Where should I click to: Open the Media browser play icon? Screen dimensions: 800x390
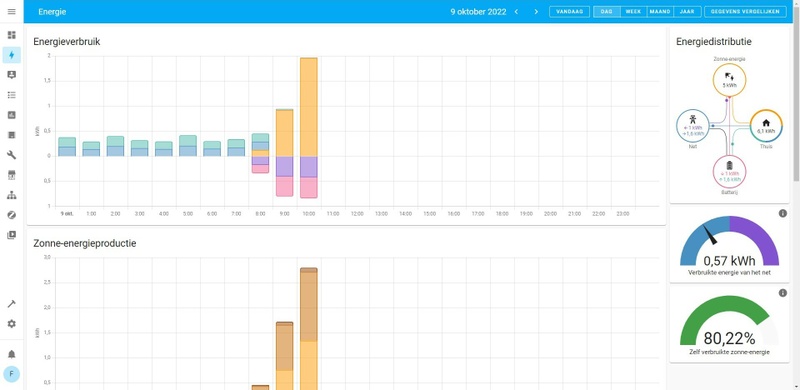(12, 235)
